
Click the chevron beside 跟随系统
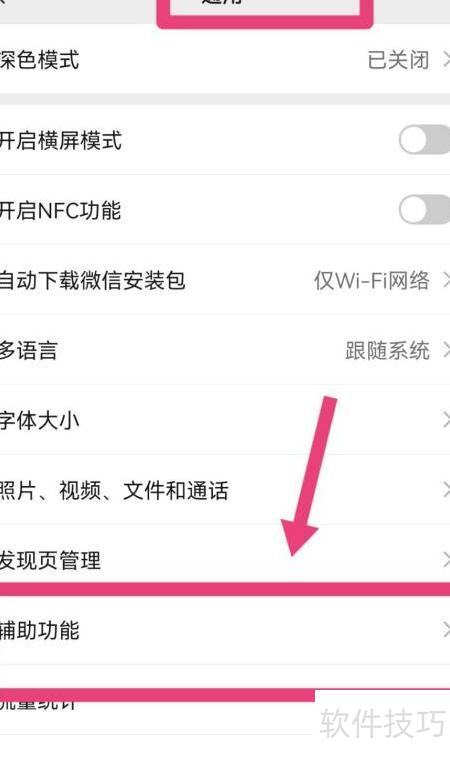[x=447, y=350]
